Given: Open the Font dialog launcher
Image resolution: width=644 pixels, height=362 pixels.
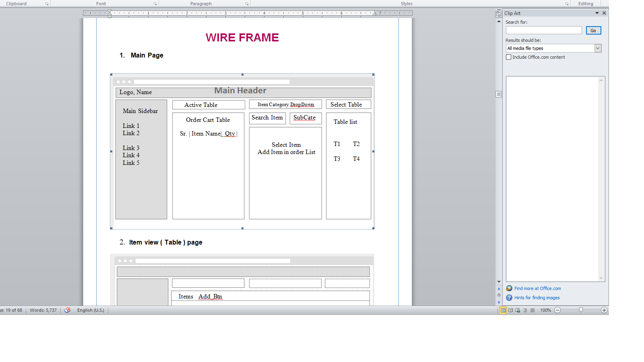Looking at the screenshot, I should [x=155, y=4].
